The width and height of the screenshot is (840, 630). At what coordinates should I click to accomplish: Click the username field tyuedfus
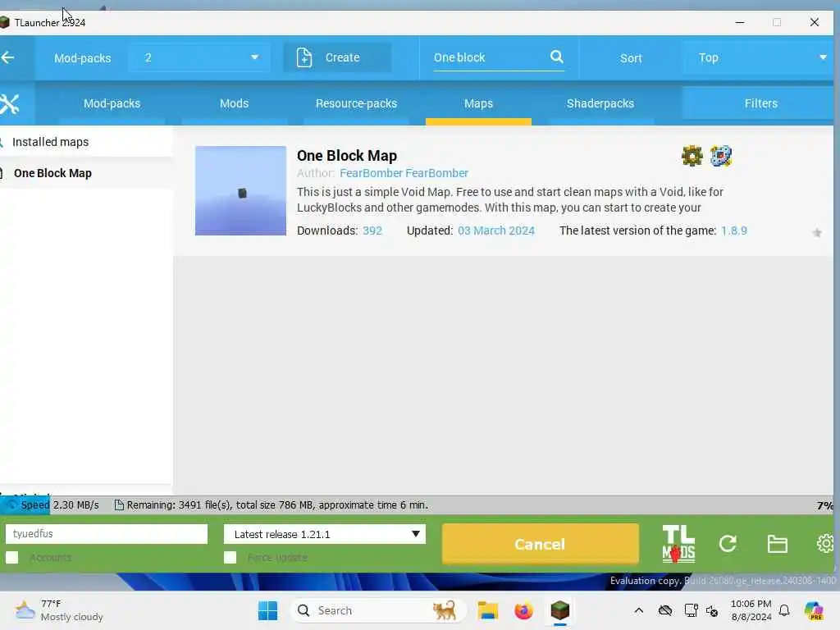pyautogui.click(x=106, y=533)
